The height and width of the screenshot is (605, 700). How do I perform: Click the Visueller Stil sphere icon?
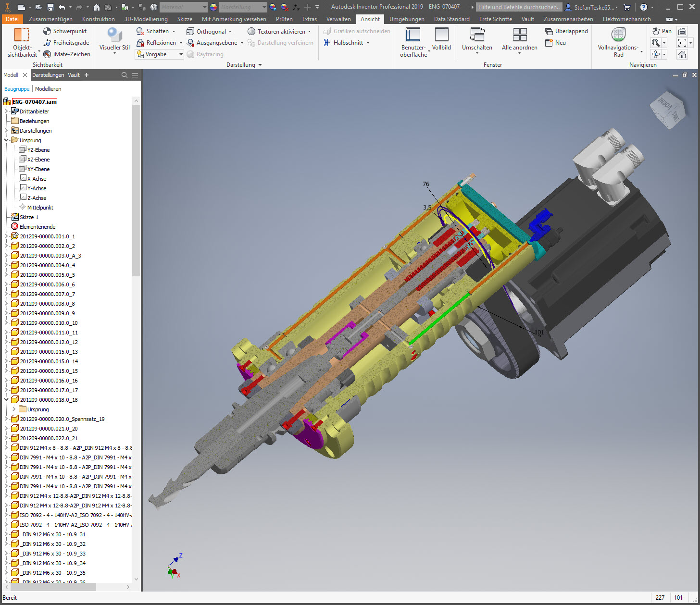(x=114, y=35)
